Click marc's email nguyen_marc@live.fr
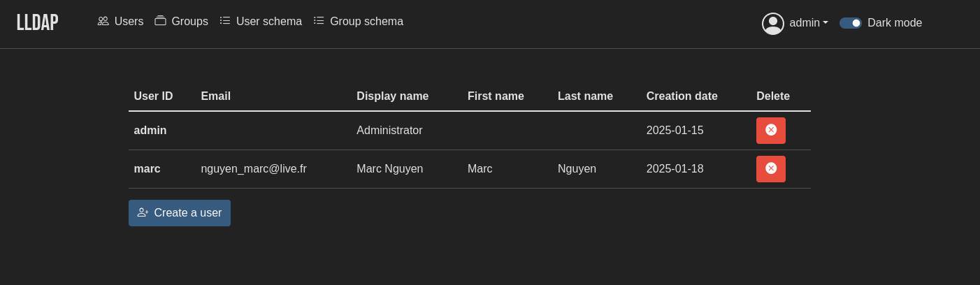 coord(254,169)
